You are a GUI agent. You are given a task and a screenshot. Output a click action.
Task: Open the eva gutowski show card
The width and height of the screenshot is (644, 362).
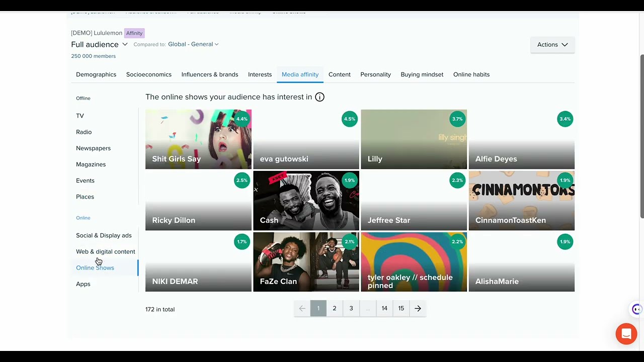click(x=306, y=139)
